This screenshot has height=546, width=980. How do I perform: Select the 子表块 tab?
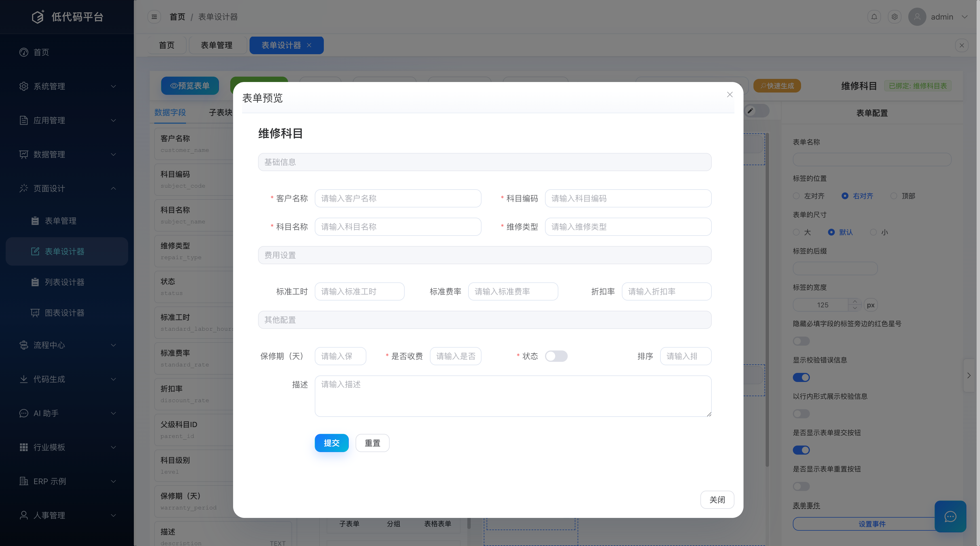pos(221,112)
